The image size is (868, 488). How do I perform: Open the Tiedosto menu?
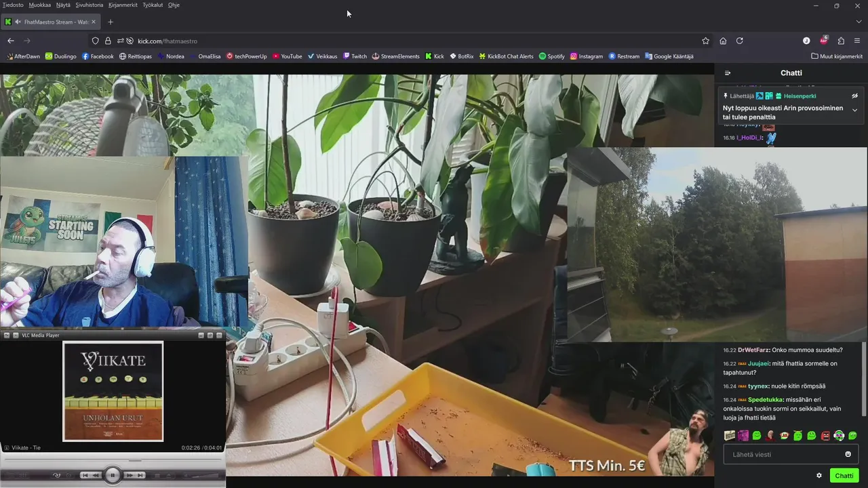(x=13, y=5)
